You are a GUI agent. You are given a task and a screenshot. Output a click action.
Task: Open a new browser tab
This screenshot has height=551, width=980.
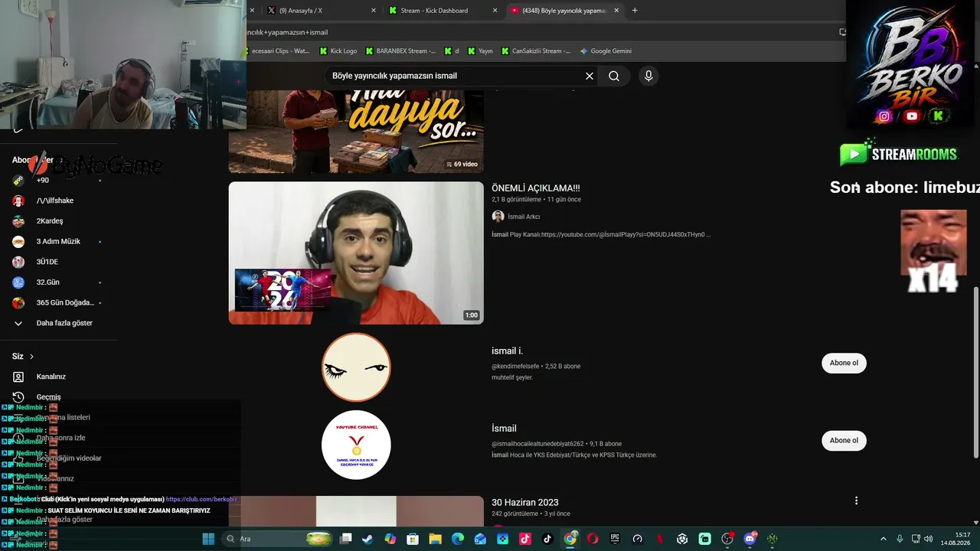click(x=635, y=11)
